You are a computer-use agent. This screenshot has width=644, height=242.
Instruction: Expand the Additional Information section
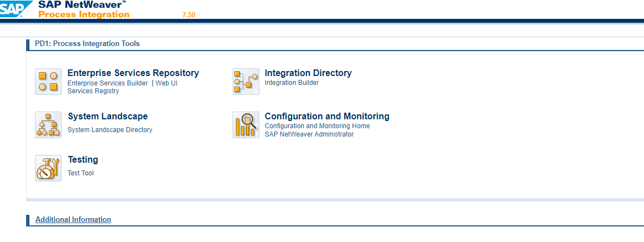[x=73, y=220]
